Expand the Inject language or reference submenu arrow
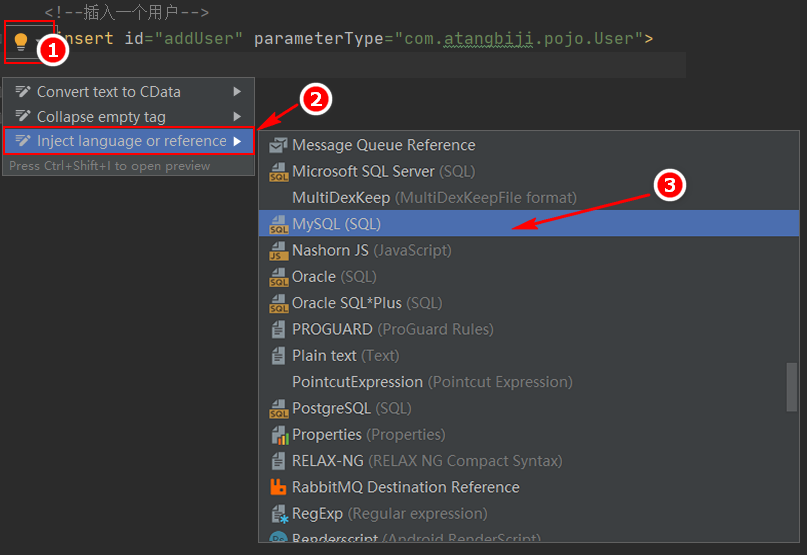 pyautogui.click(x=237, y=141)
